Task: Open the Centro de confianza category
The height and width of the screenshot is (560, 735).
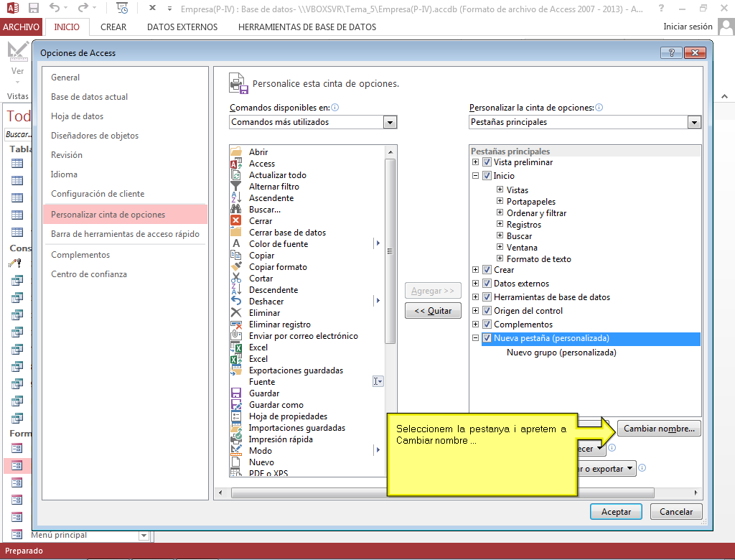Action: click(x=125, y=274)
